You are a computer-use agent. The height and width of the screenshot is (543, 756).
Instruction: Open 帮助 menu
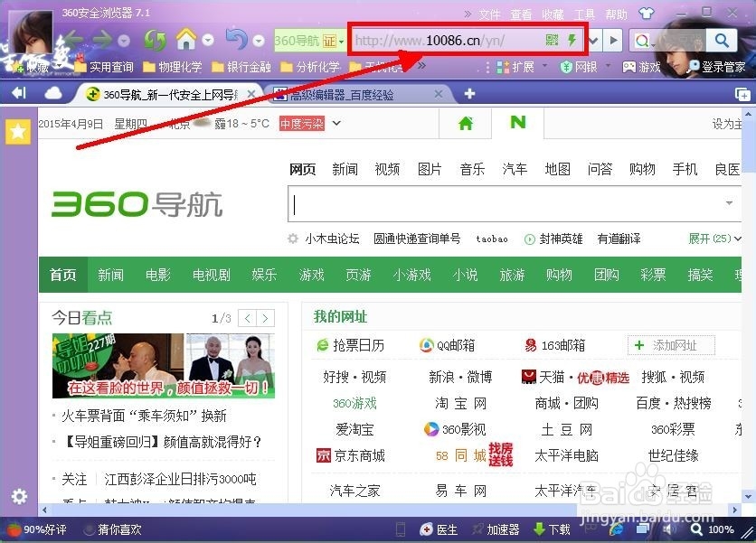[x=616, y=14]
